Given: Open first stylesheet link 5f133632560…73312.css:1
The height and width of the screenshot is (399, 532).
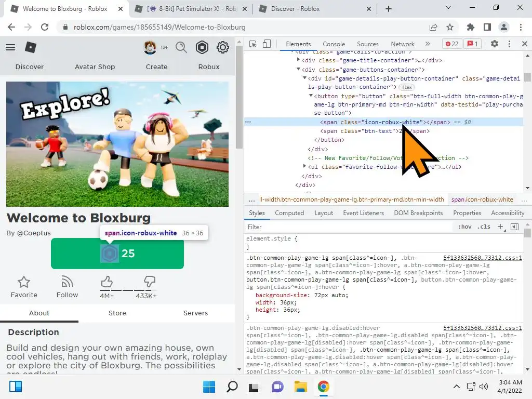Looking at the screenshot, I should pyautogui.click(x=483, y=258).
